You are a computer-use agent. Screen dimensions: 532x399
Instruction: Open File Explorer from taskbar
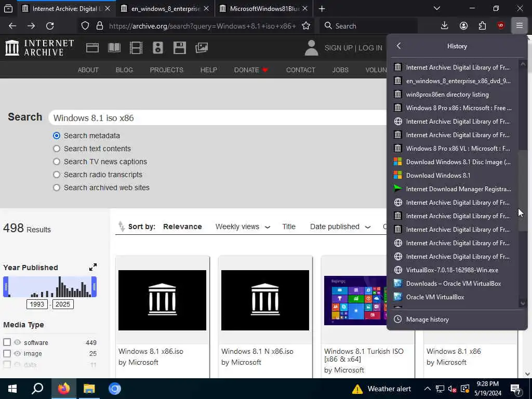89,389
